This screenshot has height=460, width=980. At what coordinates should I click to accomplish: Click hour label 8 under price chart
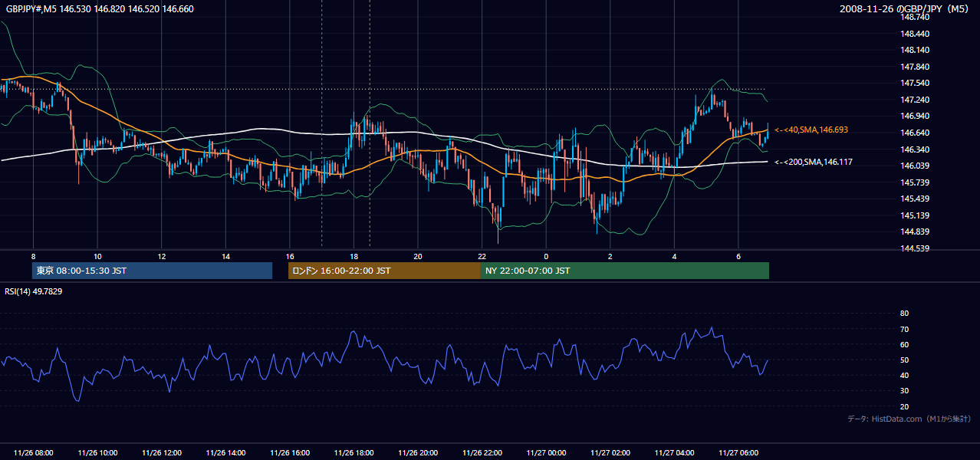(x=33, y=256)
